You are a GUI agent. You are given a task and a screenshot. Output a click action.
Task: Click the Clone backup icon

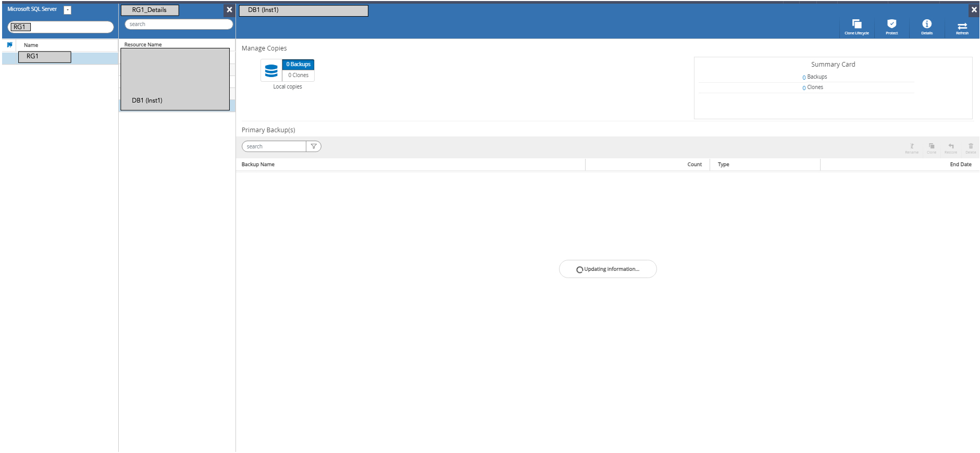pos(932,148)
